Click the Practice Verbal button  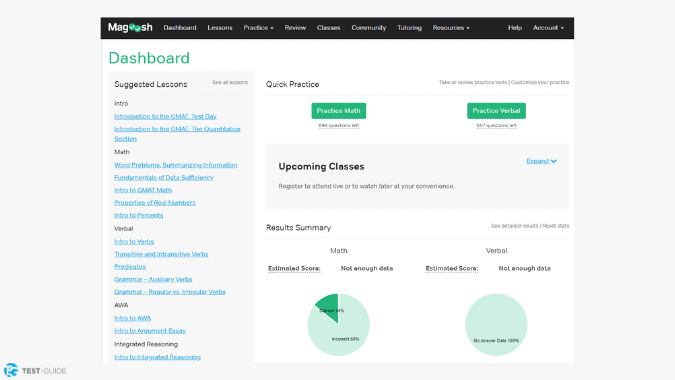point(496,111)
